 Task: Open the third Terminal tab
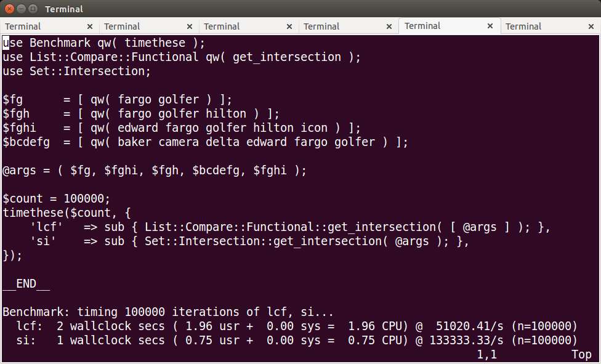point(222,26)
